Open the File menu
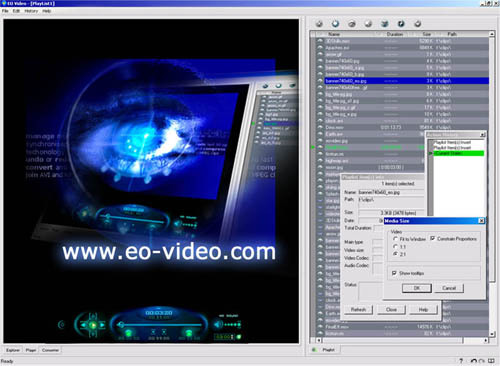500x366 pixels. pos(5,11)
